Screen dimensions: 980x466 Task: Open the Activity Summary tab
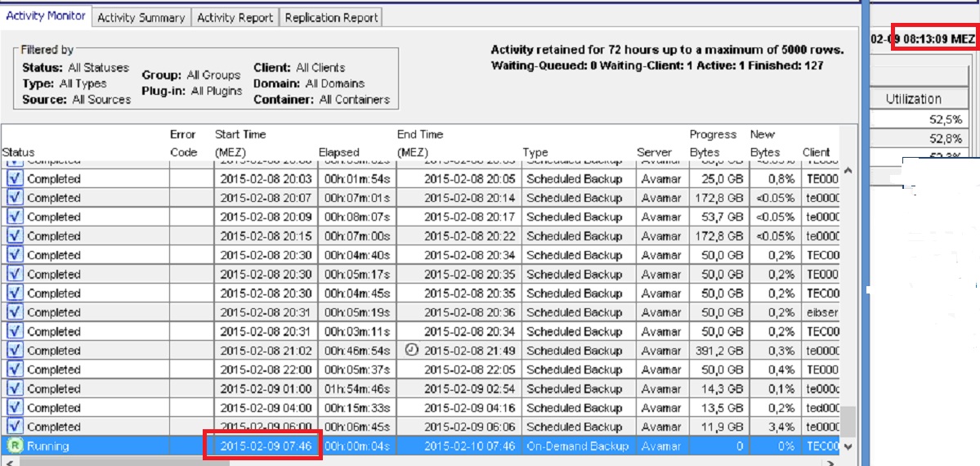tap(141, 18)
